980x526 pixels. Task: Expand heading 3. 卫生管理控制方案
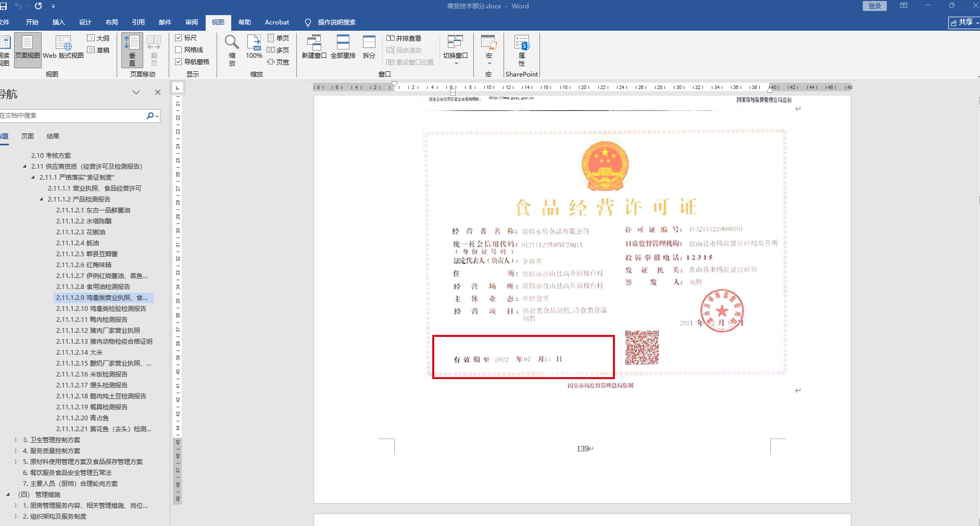[16, 440]
